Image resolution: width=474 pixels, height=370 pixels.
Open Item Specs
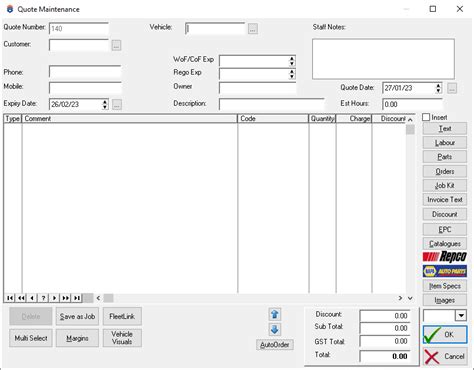(445, 286)
